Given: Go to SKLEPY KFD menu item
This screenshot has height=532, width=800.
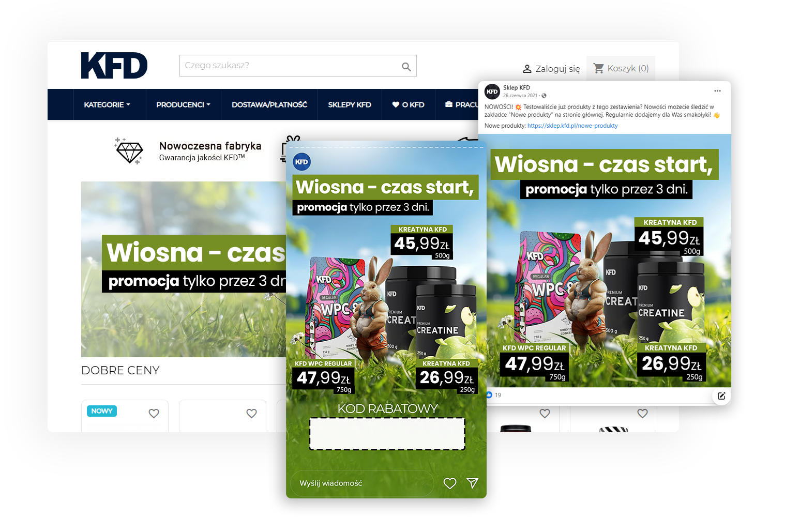Looking at the screenshot, I should coord(350,105).
